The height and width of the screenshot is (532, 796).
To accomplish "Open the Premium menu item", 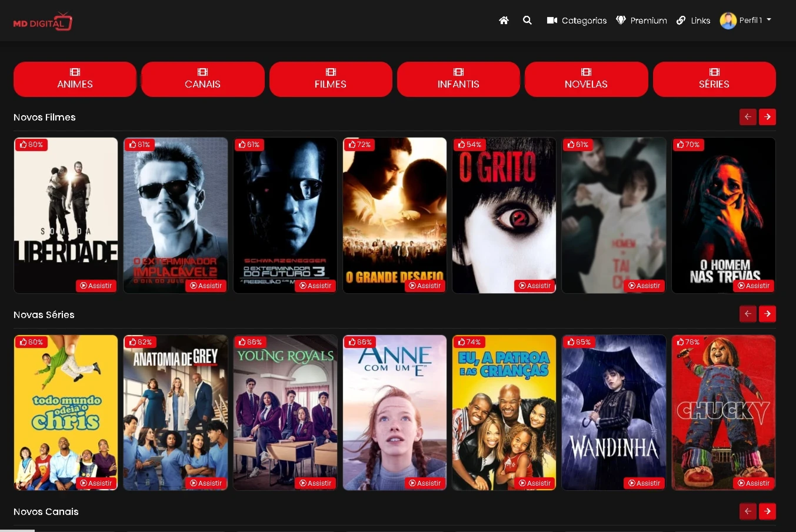I will (x=641, y=20).
